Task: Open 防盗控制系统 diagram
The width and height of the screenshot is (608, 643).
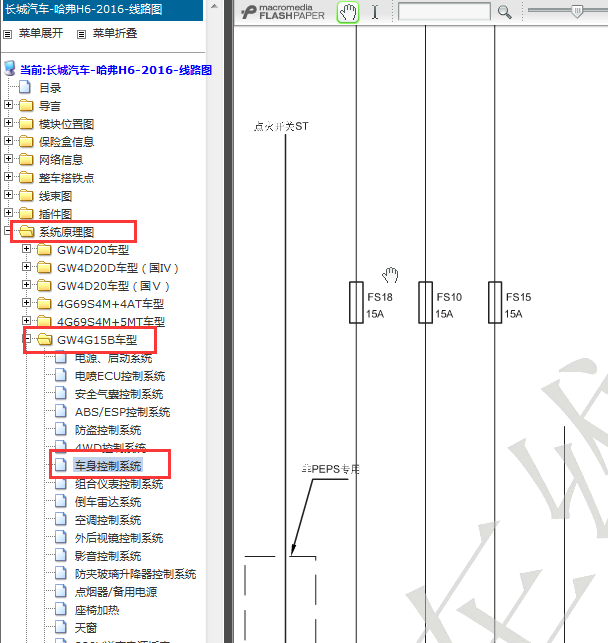Action: (108, 430)
